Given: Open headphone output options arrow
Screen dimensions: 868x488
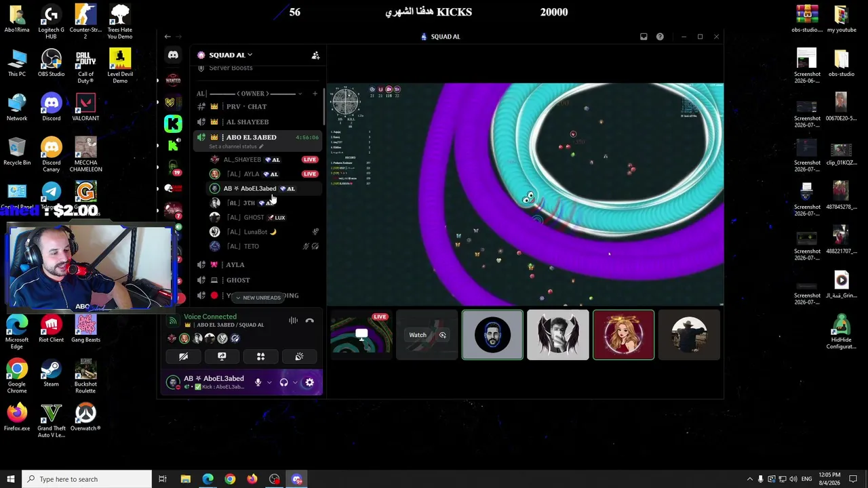Looking at the screenshot, I should click(295, 383).
